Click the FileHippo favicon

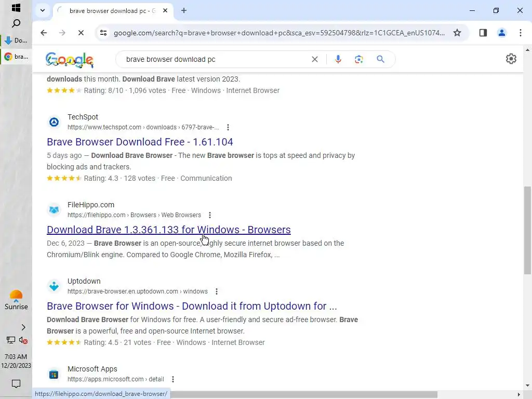54,210
